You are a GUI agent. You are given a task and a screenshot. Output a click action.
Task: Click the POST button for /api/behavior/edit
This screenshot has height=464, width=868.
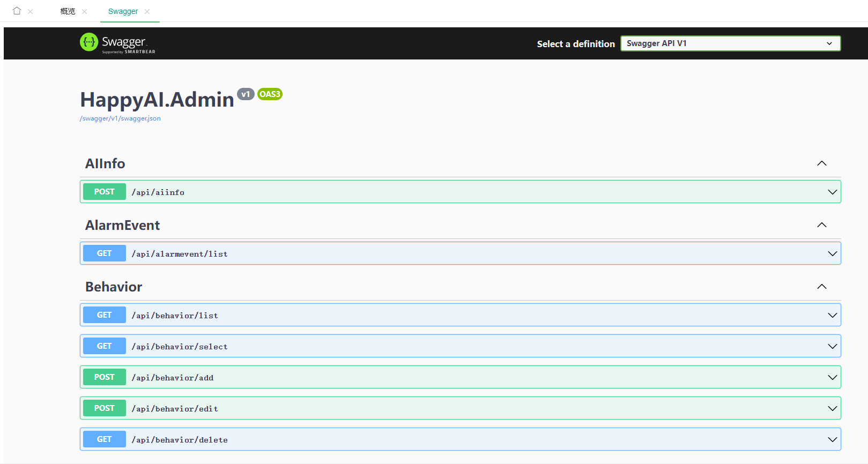click(105, 408)
